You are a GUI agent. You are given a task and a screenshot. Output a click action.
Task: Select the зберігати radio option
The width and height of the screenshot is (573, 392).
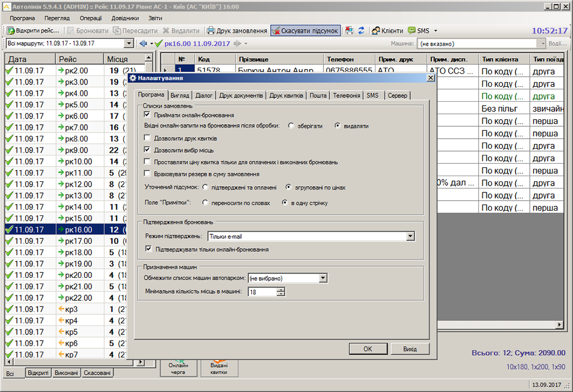pos(291,126)
